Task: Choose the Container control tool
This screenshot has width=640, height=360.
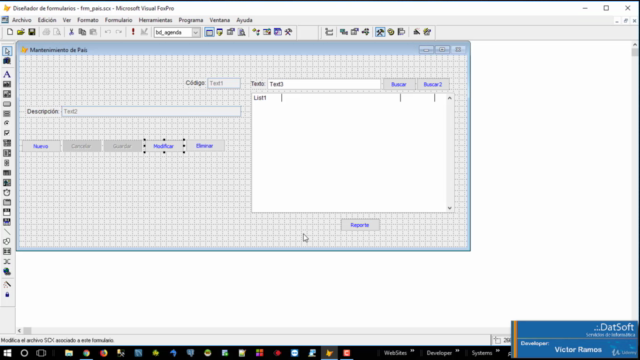Action: (x=7, y=251)
